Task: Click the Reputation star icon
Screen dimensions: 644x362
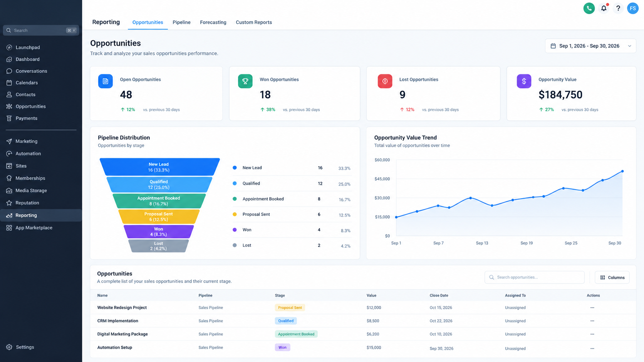Action: (x=9, y=203)
